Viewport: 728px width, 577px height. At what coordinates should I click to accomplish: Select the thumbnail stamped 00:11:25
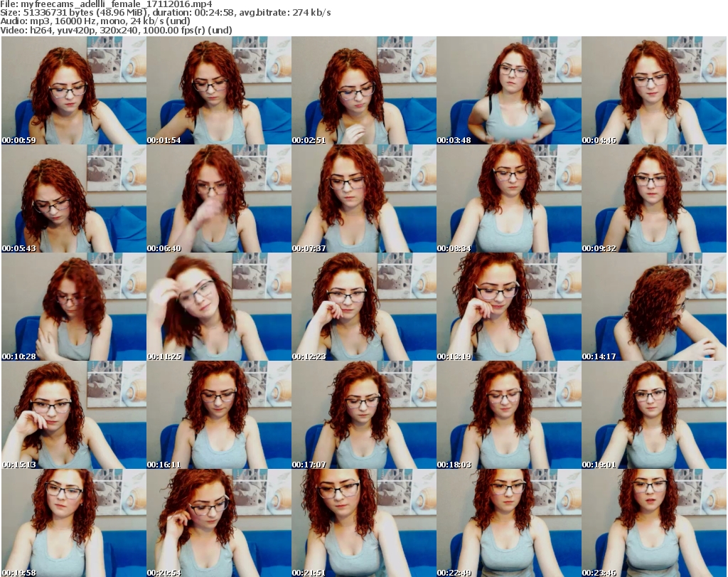219,307
